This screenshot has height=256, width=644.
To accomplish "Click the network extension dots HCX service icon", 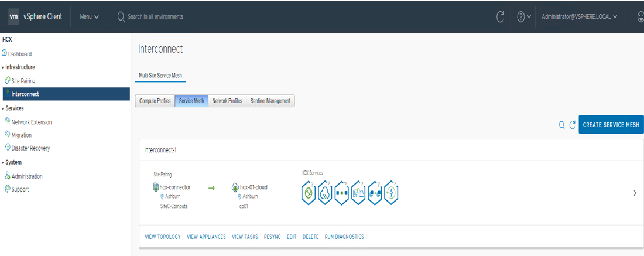I will coord(342,193).
